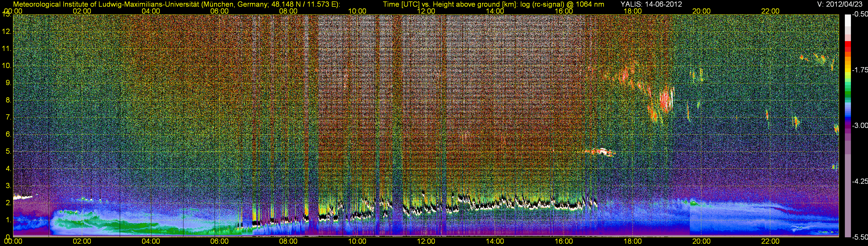
Task: Click the "8." km height axis label
Action: [8, 100]
